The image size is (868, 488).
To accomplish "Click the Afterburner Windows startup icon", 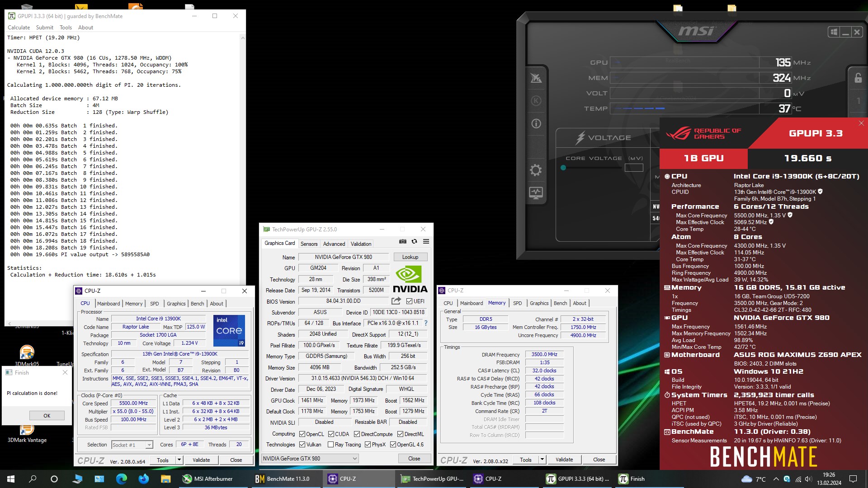I will (834, 32).
